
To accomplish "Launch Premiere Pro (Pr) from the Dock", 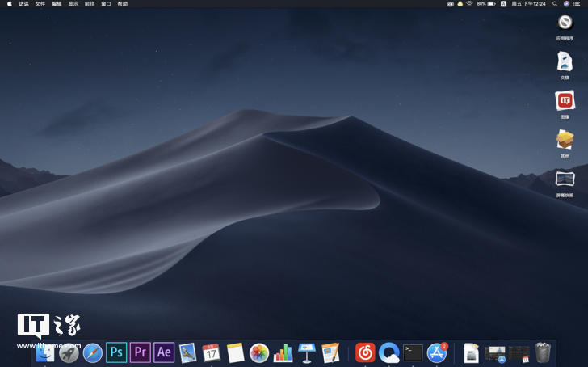I will pos(141,352).
